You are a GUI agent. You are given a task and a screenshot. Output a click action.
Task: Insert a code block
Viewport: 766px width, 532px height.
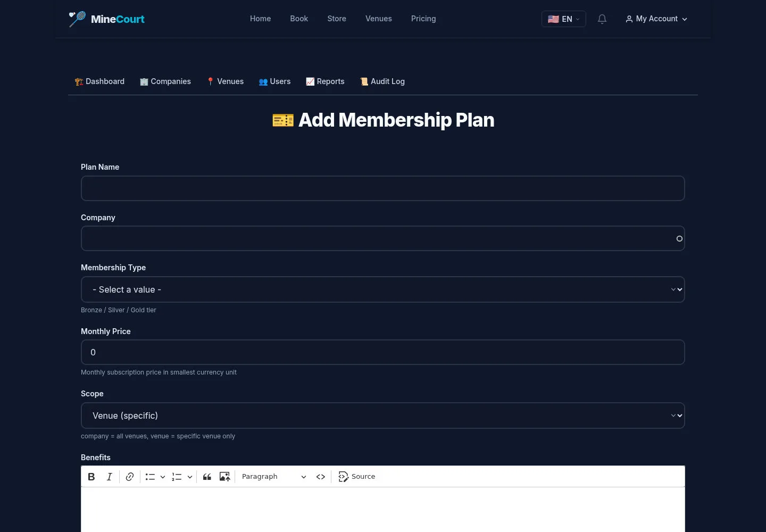[320, 477]
